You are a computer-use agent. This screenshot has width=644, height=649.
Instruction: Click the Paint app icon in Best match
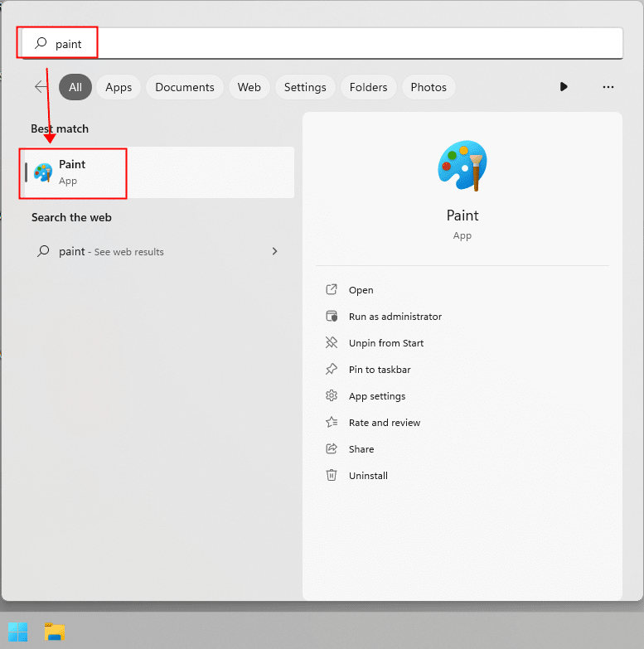[43, 172]
